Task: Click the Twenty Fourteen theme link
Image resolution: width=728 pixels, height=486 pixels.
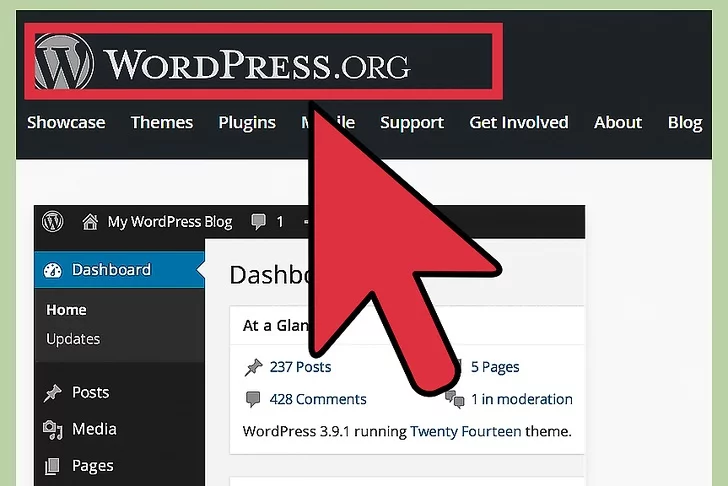Action: pos(465,432)
